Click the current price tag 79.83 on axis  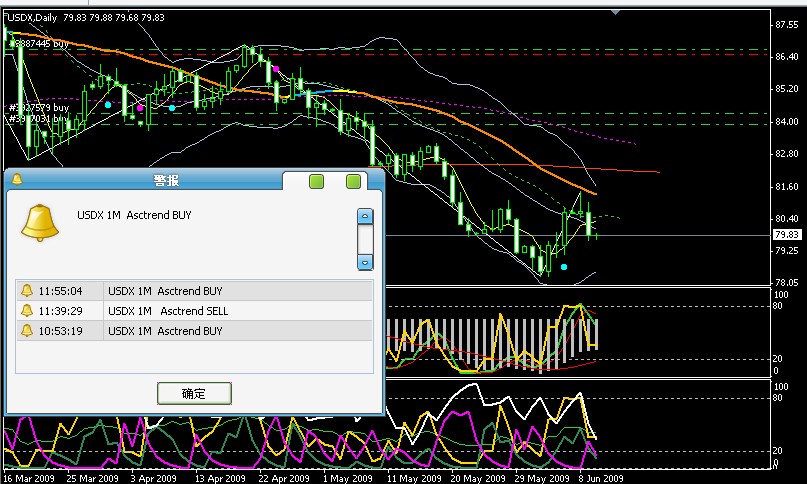[x=787, y=235]
